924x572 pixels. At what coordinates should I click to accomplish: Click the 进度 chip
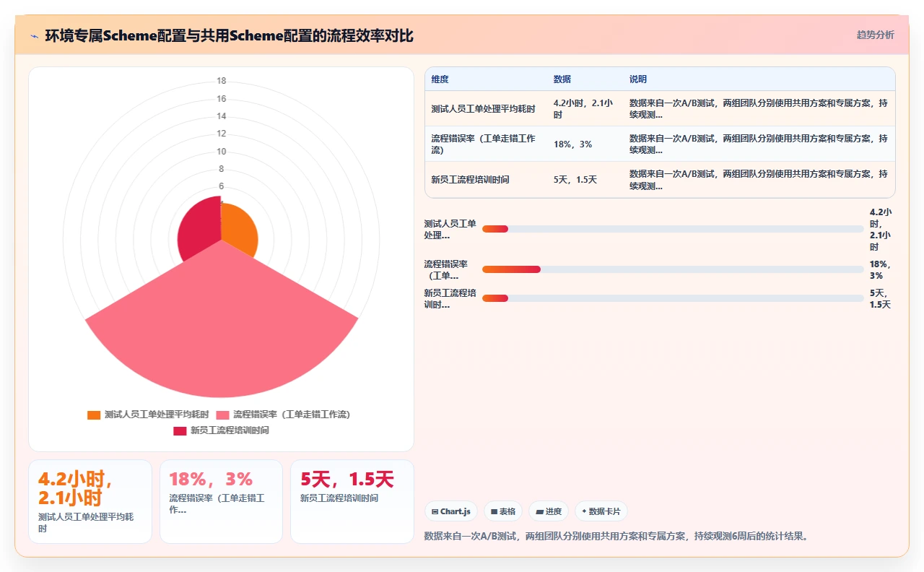tap(549, 511)
